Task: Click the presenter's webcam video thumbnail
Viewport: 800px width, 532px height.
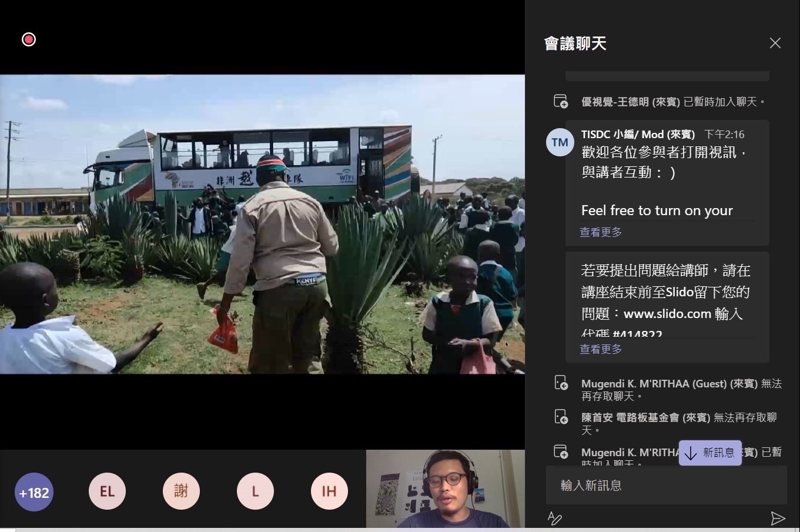Action: click(445, 489)
